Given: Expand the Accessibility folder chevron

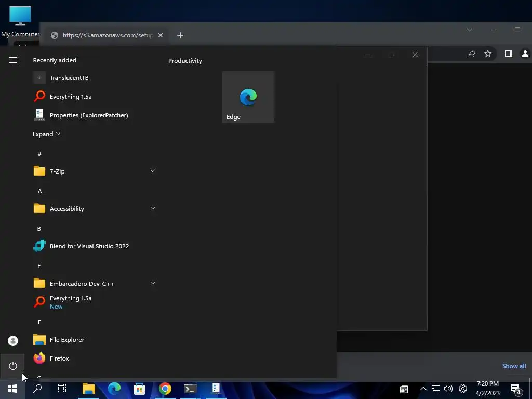Looking at the screenshot, I should coord(153,208).
